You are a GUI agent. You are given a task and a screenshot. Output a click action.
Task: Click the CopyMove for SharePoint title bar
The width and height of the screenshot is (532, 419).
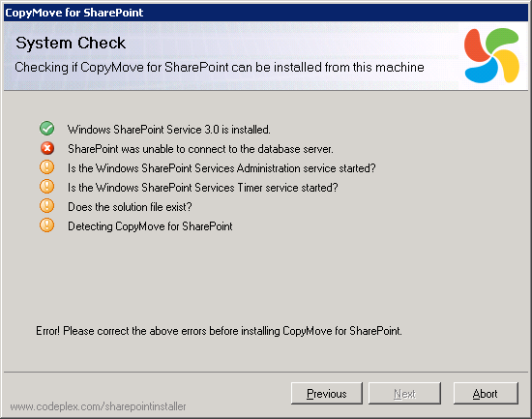point(266,13)
